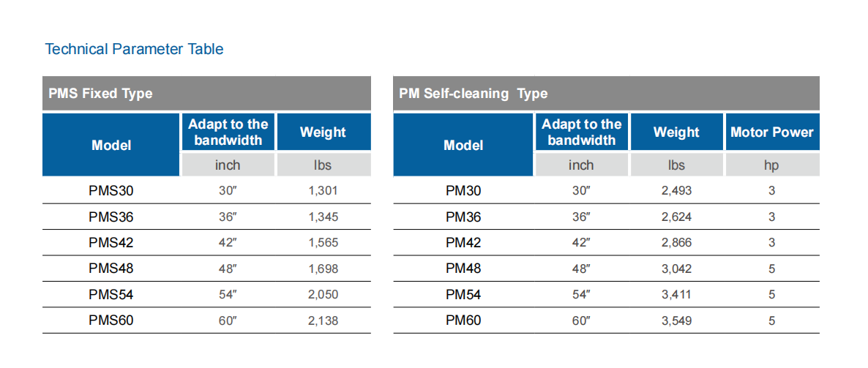Viewport: 868px width, 368px height.
Task: Click the 3,549 weight value
Action: 676,320
